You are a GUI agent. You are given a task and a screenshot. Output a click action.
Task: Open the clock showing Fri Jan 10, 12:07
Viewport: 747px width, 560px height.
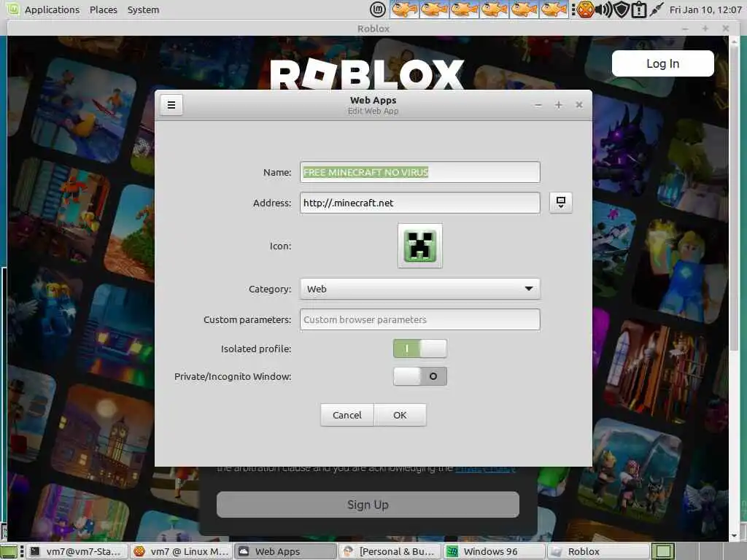pyautogui.click(x=705, y=10)
